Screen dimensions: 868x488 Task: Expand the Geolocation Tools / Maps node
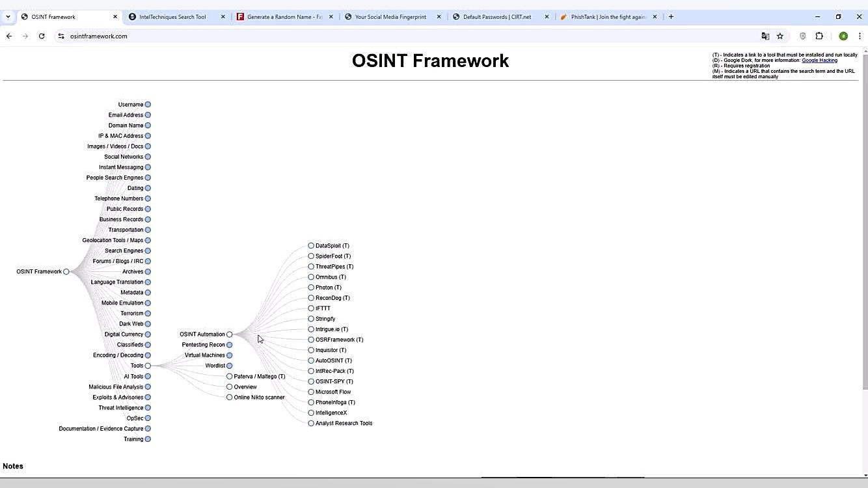[148, 241]
